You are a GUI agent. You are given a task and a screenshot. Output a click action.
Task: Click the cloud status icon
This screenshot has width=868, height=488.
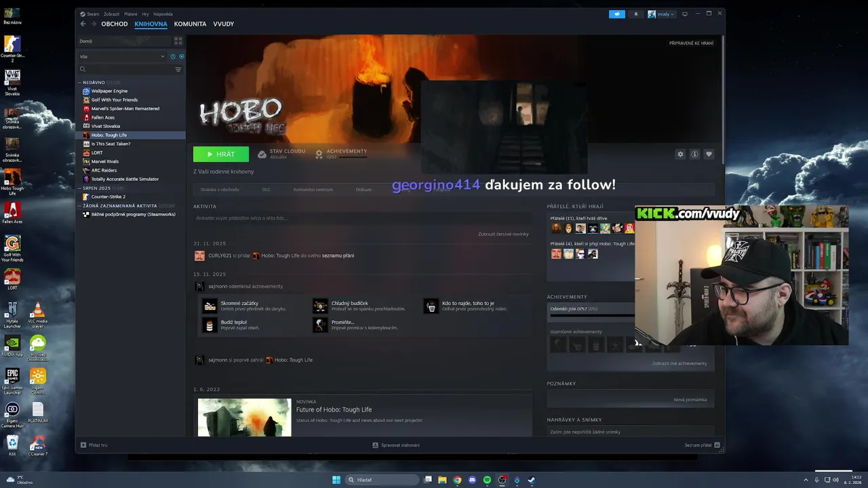pos(262,154)
